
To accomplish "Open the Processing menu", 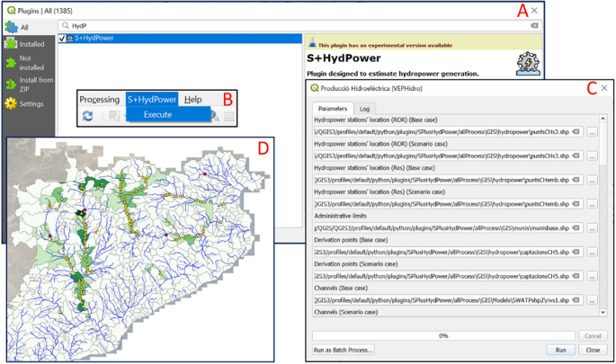I will point(99,99).
